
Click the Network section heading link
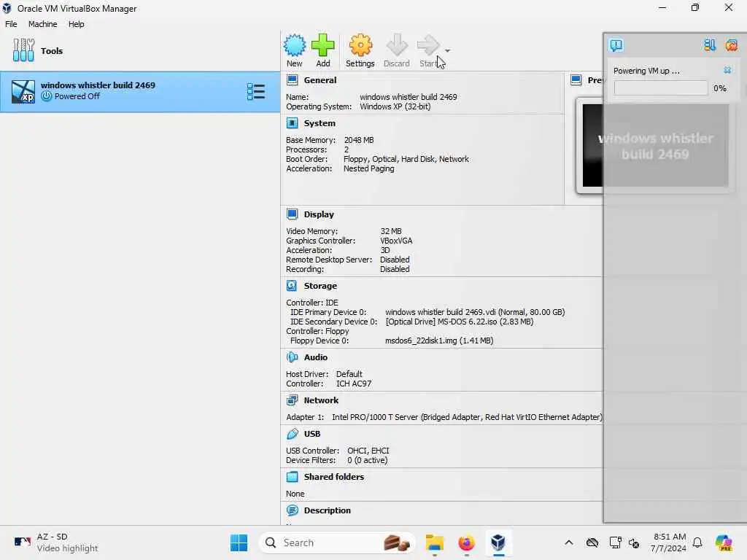[x=321, y=400]
